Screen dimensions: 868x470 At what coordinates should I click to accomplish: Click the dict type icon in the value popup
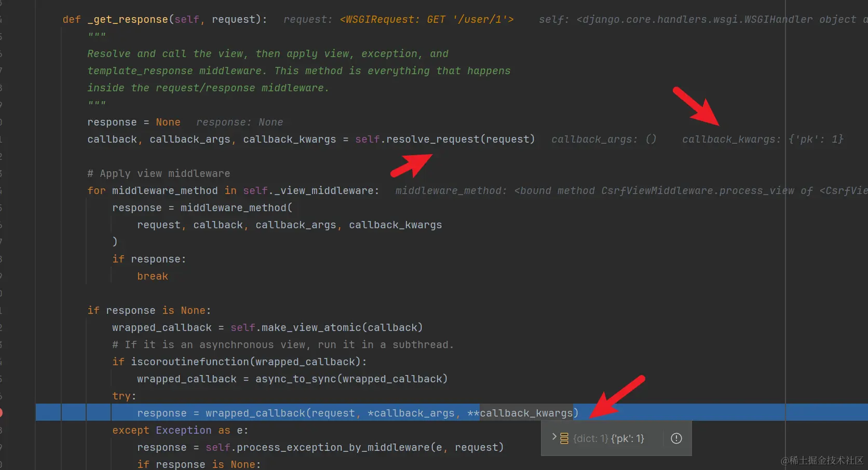tap(564, 438)
